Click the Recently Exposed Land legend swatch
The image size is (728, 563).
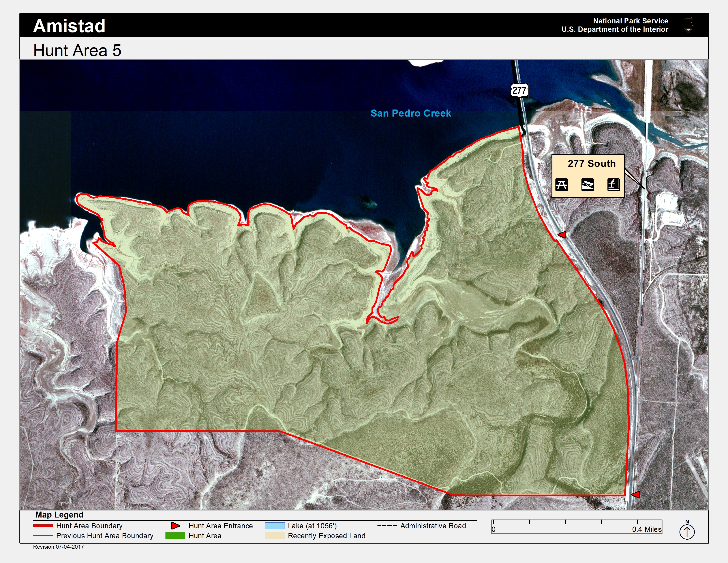click(x=275, y=536)
